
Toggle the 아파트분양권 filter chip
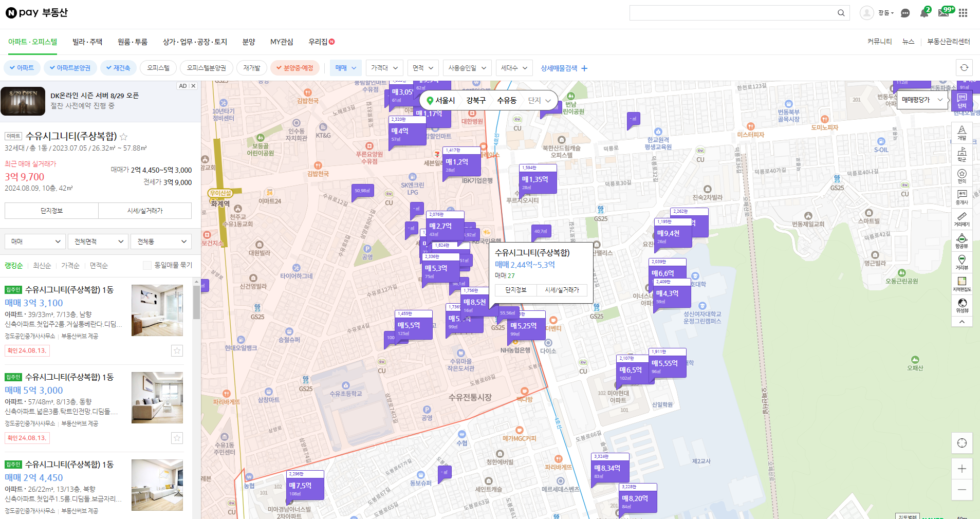tap(70, 68)
